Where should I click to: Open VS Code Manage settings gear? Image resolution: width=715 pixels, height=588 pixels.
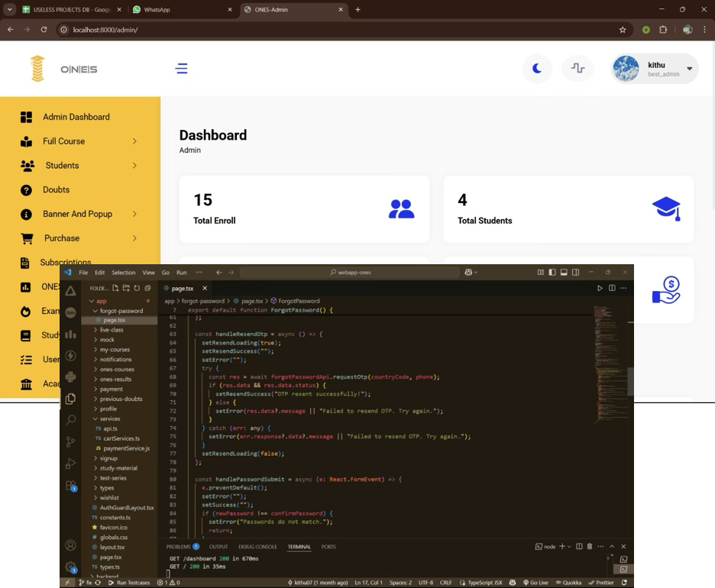pos(70,567)
